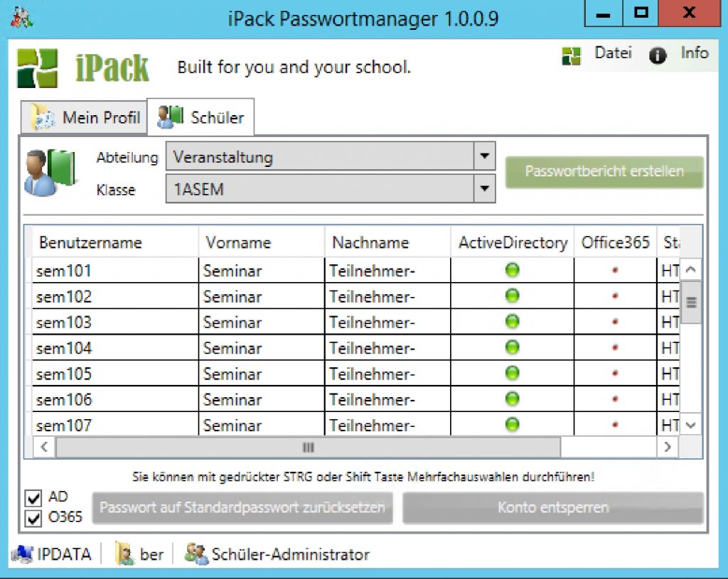Click the student avatar icon beside Abteilung
Viewport: 728px width, 579px height.
click(48, 173)
